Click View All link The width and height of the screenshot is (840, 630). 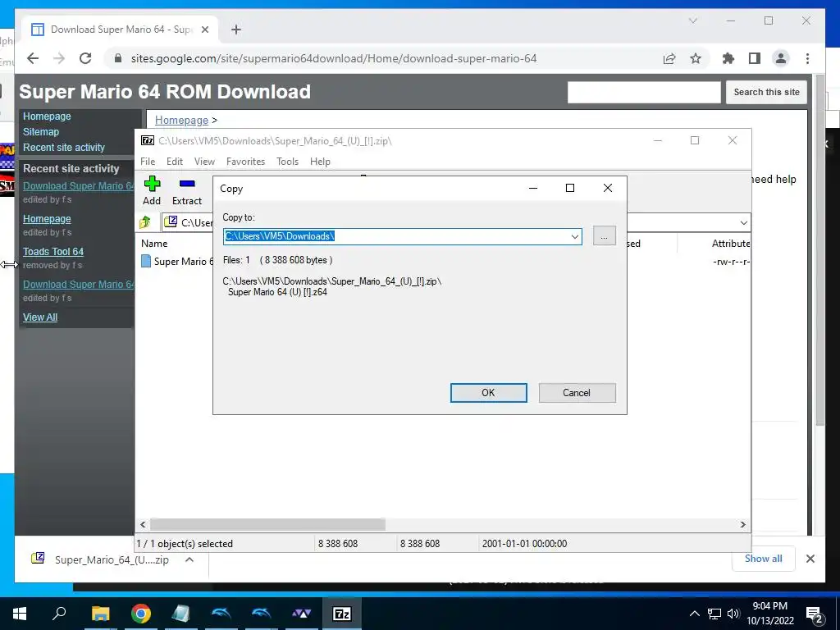(40, 317)
